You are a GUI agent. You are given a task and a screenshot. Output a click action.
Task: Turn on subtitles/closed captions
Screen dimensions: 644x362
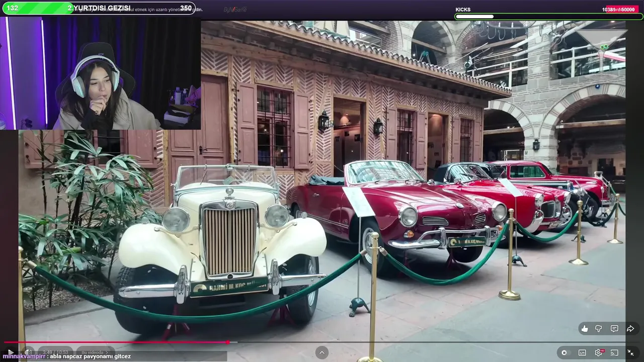(582, 352)
